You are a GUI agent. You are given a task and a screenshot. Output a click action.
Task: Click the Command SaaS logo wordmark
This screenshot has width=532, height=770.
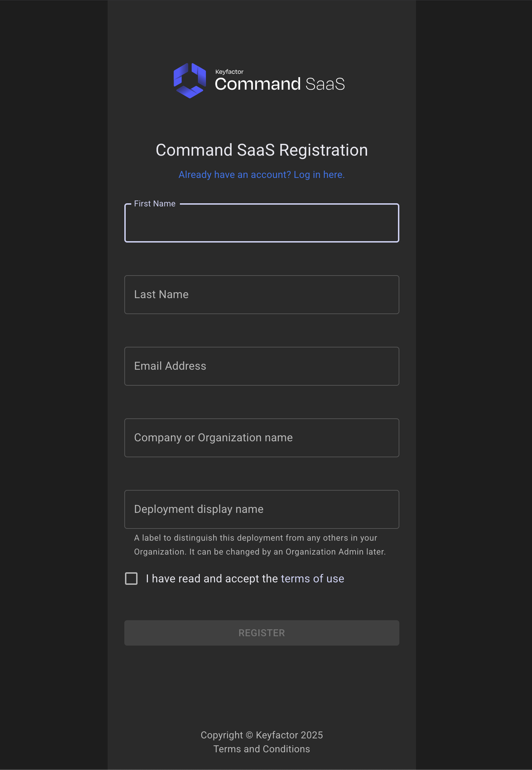click(280, 84)
